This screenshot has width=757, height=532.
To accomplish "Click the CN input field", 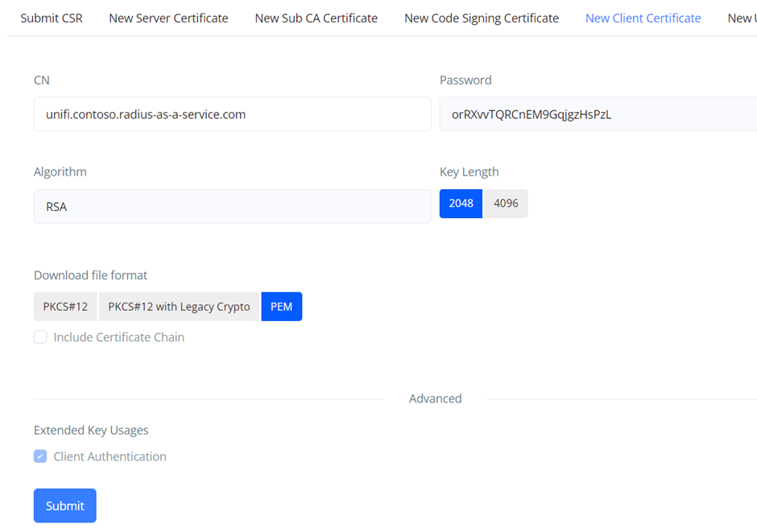I will [232, 114].
